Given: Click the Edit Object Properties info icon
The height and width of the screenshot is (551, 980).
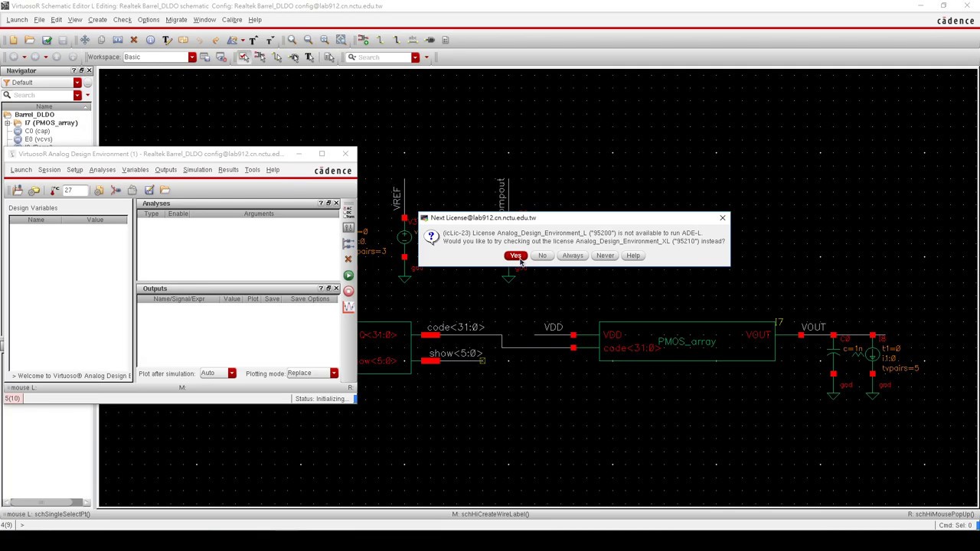Looking at the screenshot, I should [x=150, y=40].
